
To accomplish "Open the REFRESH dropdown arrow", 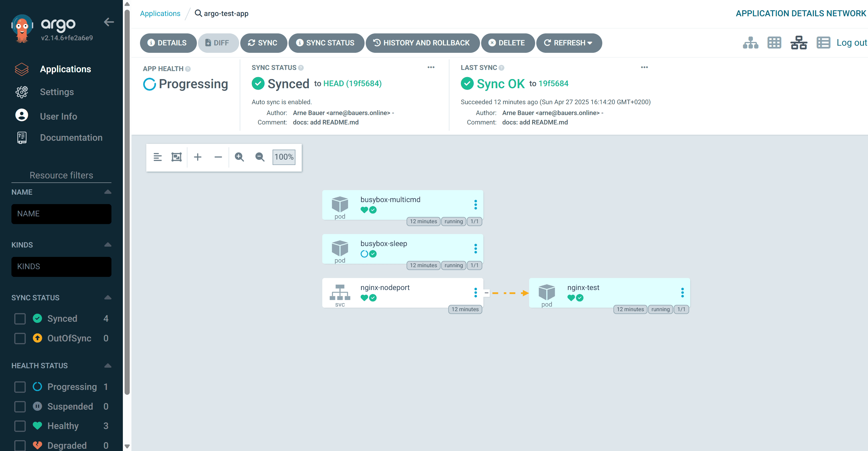I will click(x=590, y=43).
